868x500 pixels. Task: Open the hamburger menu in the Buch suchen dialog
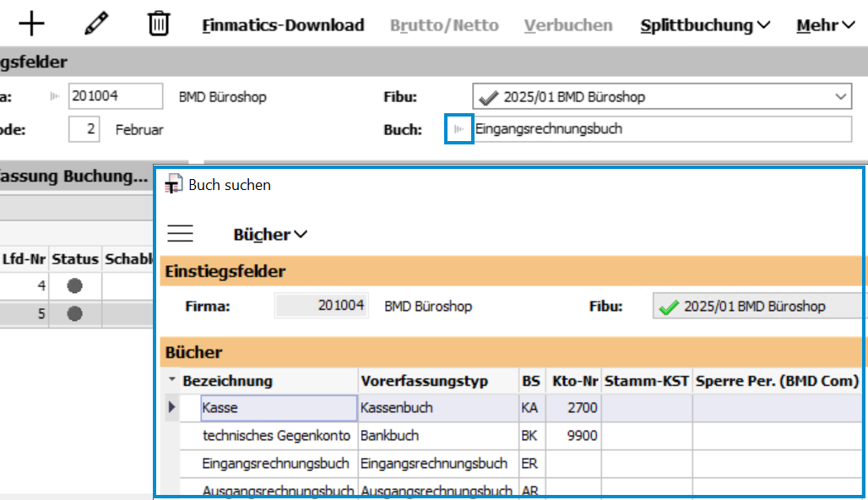180,234
